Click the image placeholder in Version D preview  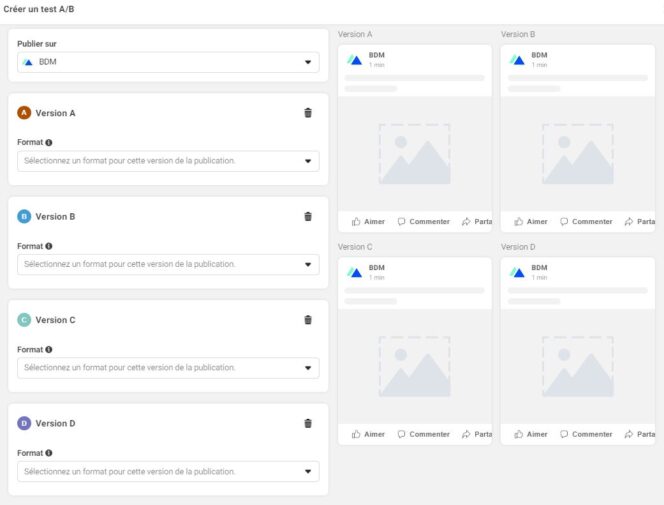(578, 367)
